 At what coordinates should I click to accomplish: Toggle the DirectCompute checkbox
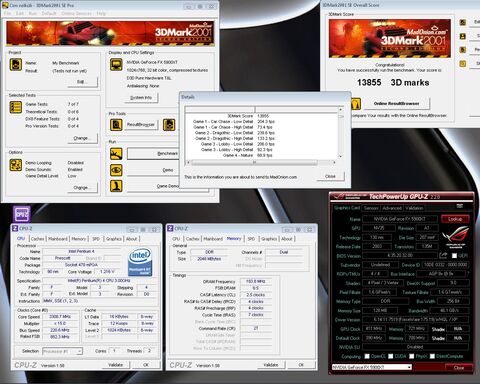coord(432,356)
